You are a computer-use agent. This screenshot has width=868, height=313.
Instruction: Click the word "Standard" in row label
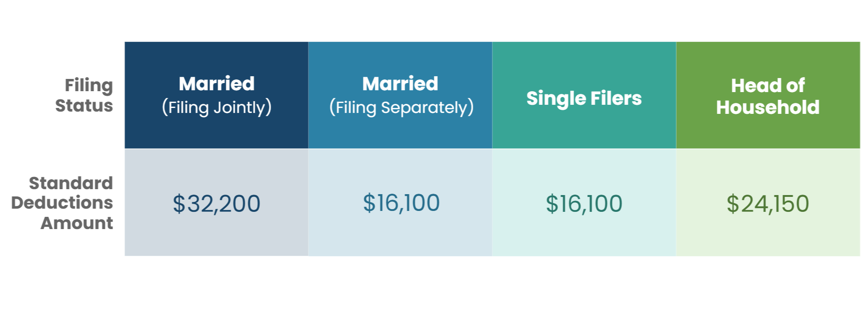click(x=71, y=183)
